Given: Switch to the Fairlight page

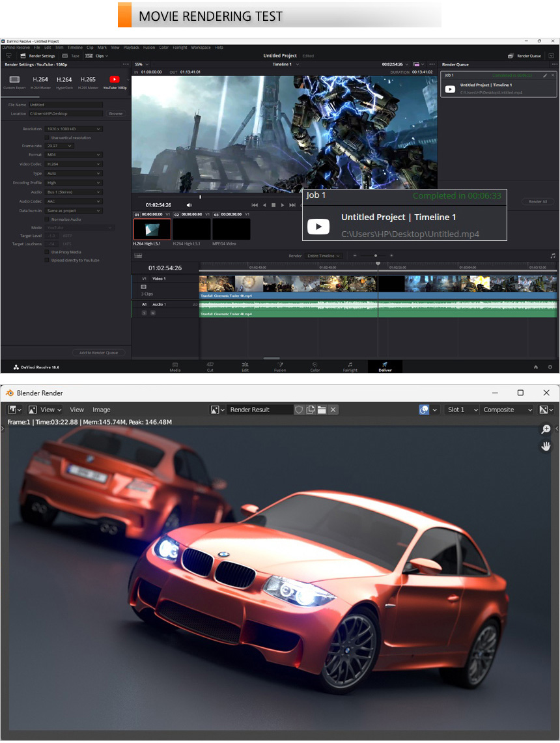Looking at the screenshot, I should (350, 366).
